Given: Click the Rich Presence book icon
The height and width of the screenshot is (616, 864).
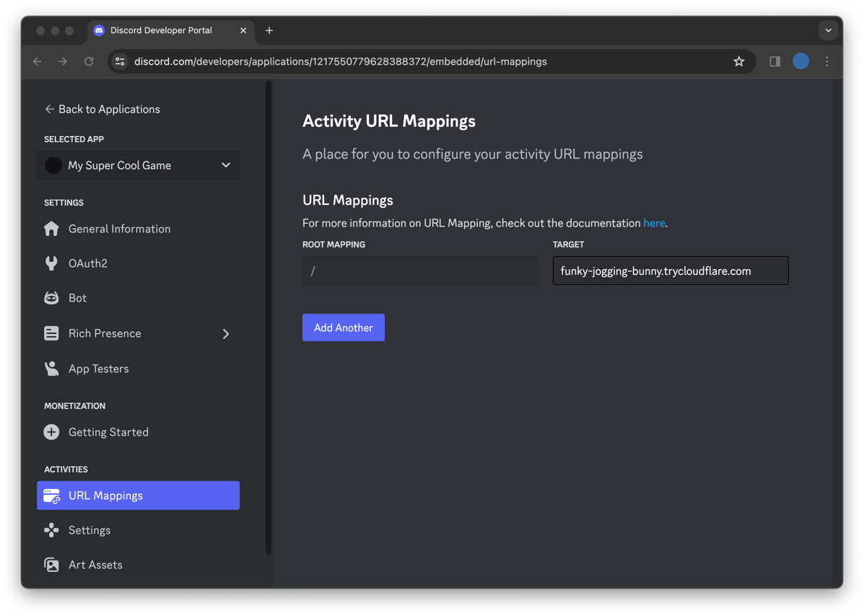Looking at the screenshot, I should point(51,333).
